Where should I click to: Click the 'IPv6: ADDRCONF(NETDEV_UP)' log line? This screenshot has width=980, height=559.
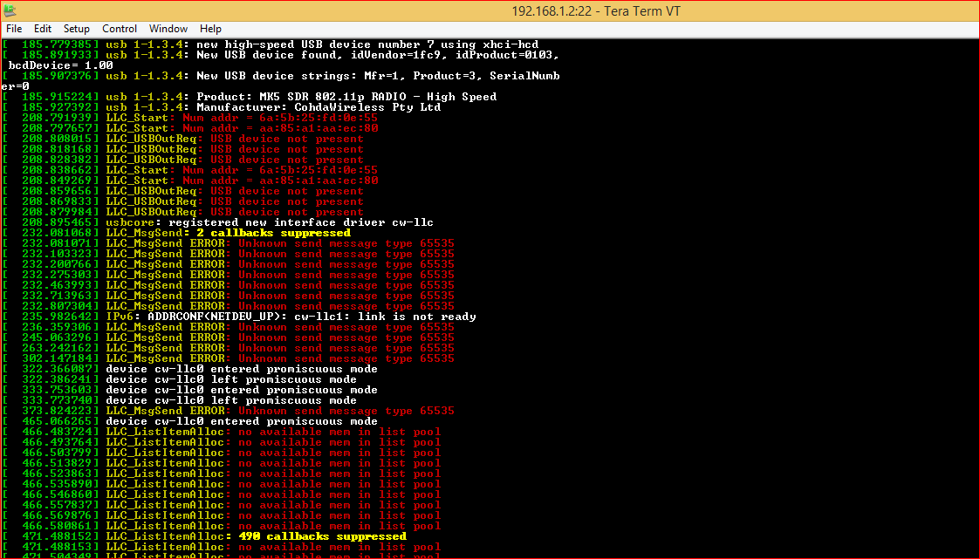click(x=239, y=317)
